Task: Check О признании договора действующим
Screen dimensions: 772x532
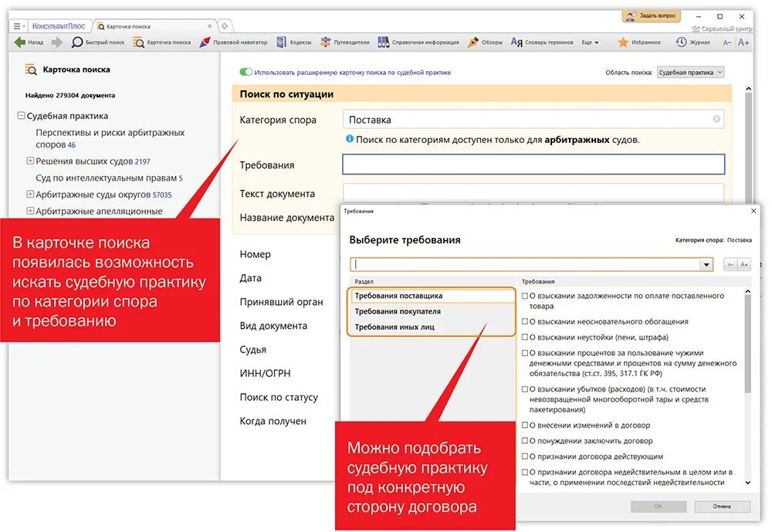Action: point(525,456)
